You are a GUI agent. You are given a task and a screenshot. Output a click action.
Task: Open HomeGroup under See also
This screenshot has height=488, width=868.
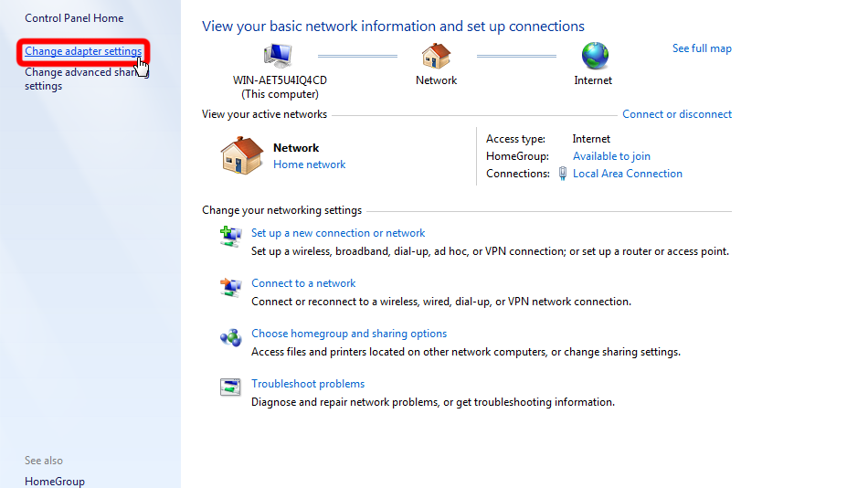click(x=55, y=481)
